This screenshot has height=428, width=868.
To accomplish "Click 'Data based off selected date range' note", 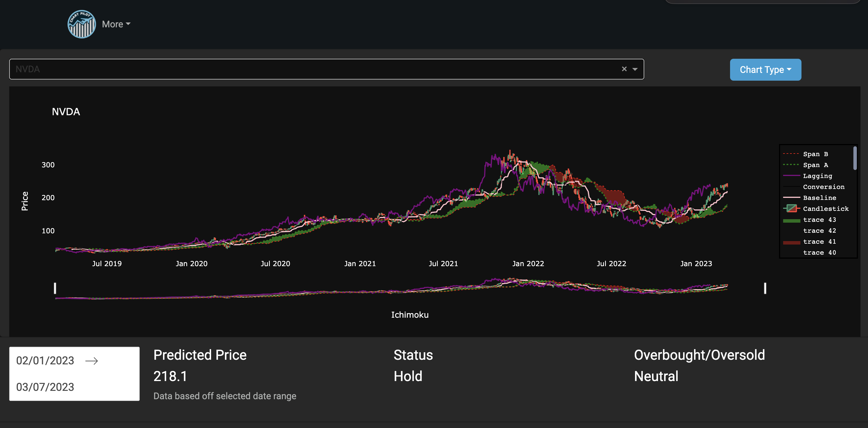I will pyautogui.click(x=225, y=396).
